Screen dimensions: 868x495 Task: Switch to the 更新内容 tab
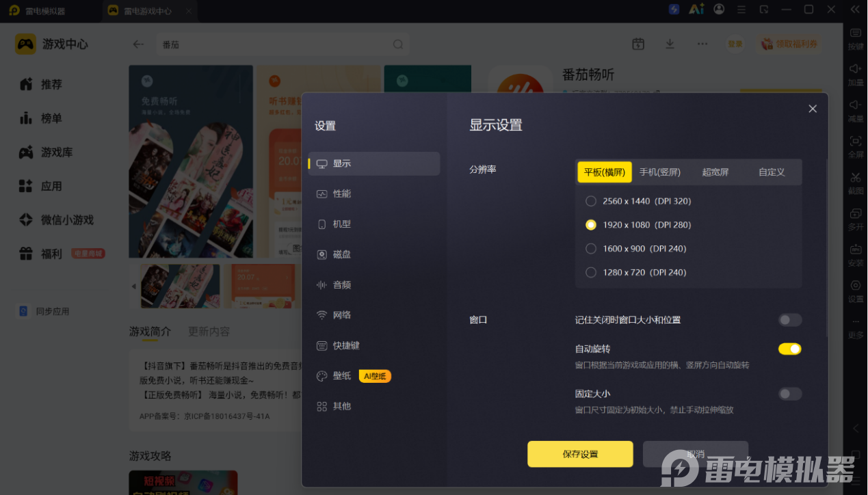[x=209, y=331]
